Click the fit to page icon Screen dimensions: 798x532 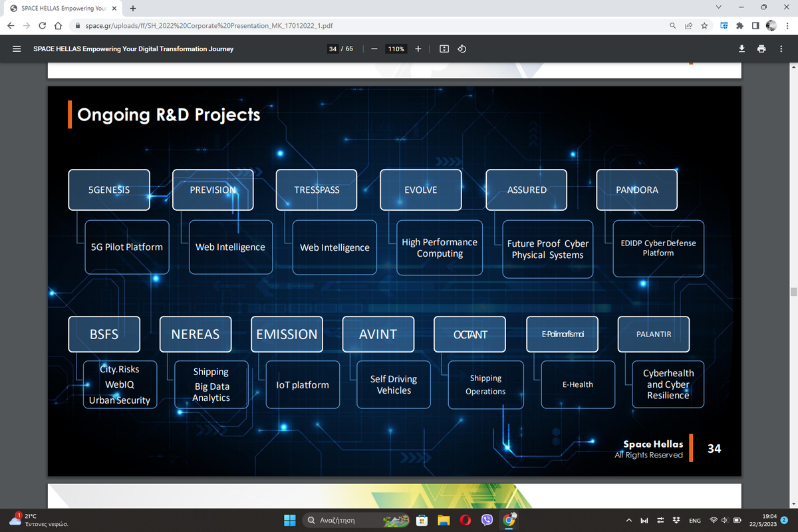coord(444,49)
